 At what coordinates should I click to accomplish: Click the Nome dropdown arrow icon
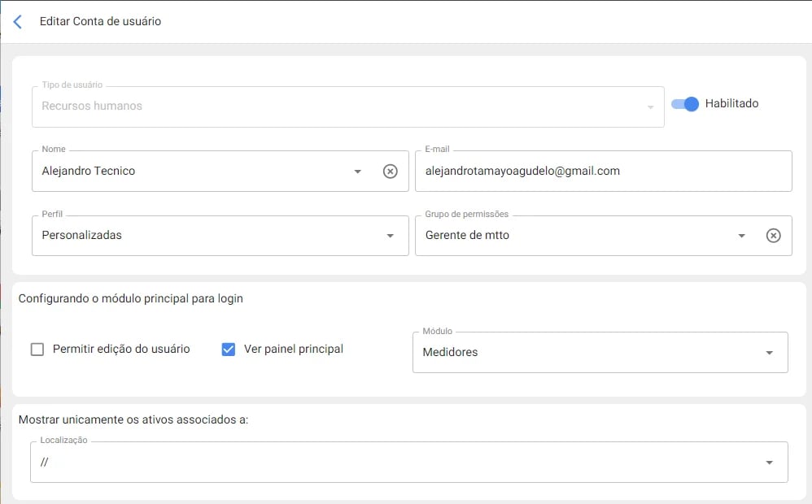pyautogui.click(x=357, y=172)
